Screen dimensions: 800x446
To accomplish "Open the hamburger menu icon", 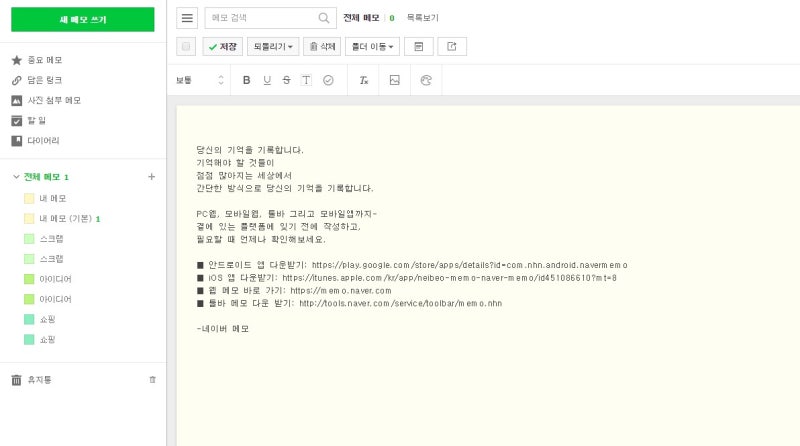I will [187, 18].
